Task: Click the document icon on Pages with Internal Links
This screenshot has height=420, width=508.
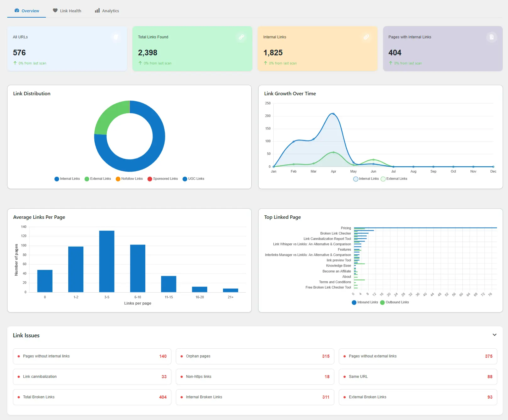Action: tap(492, 37)
